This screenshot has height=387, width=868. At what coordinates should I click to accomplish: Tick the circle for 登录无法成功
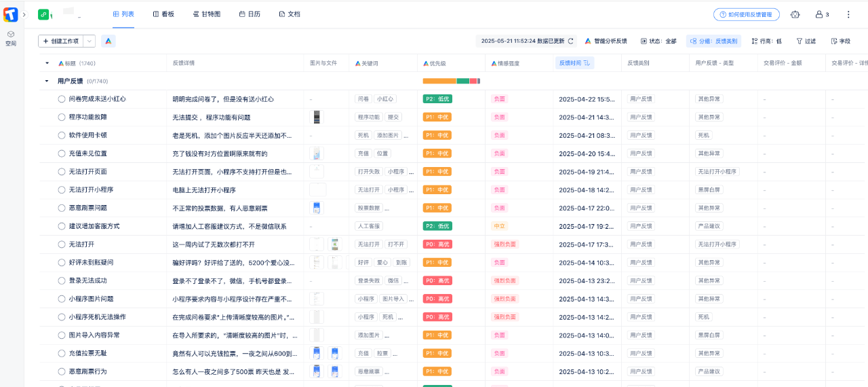(x=62, y=280)
